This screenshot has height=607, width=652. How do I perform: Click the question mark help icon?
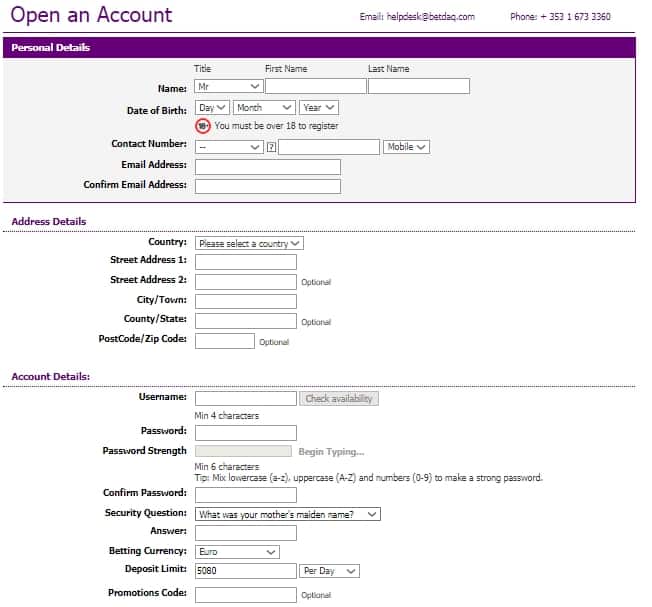tap(271, 147)
